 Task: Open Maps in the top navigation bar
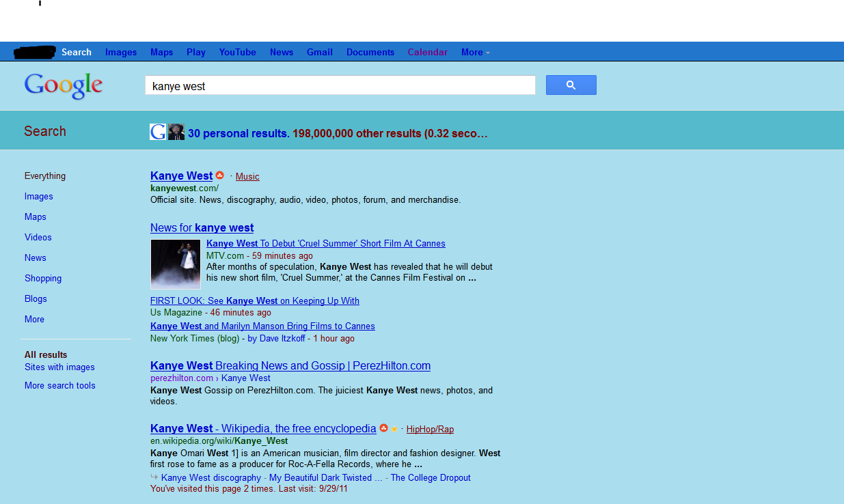[162, 52]
